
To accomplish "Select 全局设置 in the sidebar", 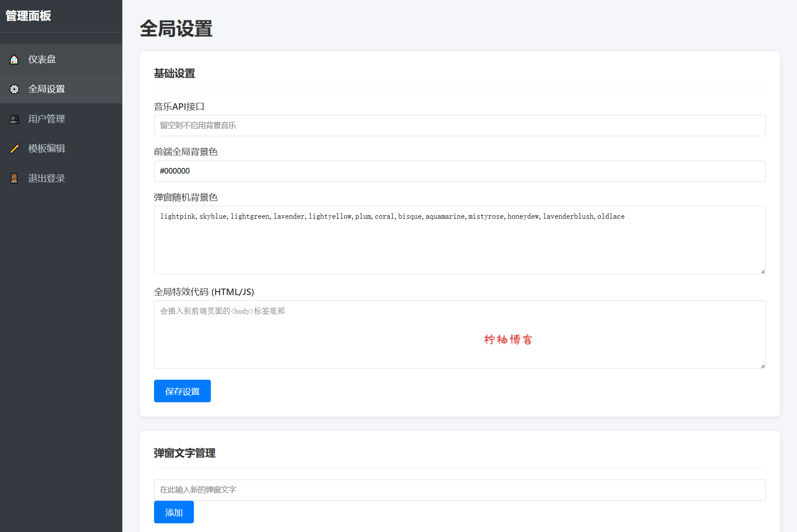I will click(x=46, y=89).
